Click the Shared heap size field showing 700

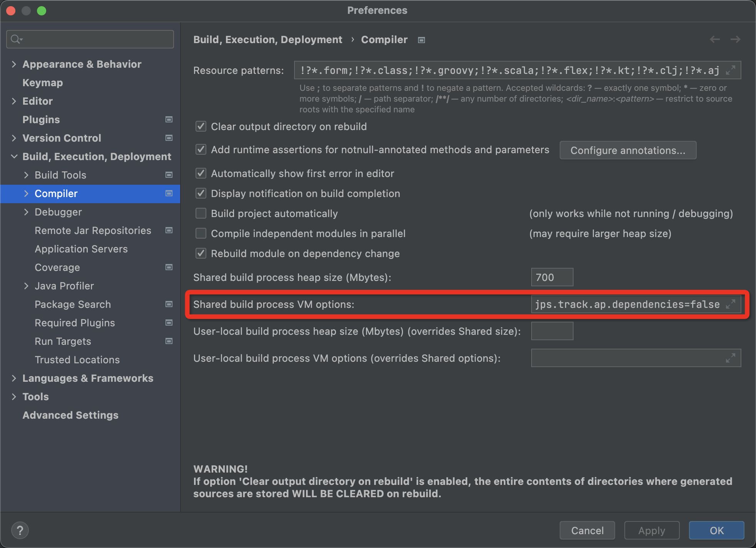click(x=552, y=277)
